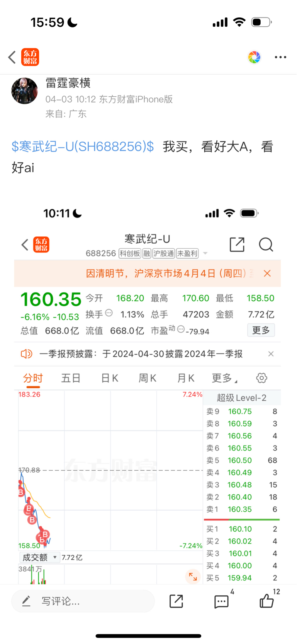Tap the pencil icon in comment box
The image size is (297, 644).
26,601
